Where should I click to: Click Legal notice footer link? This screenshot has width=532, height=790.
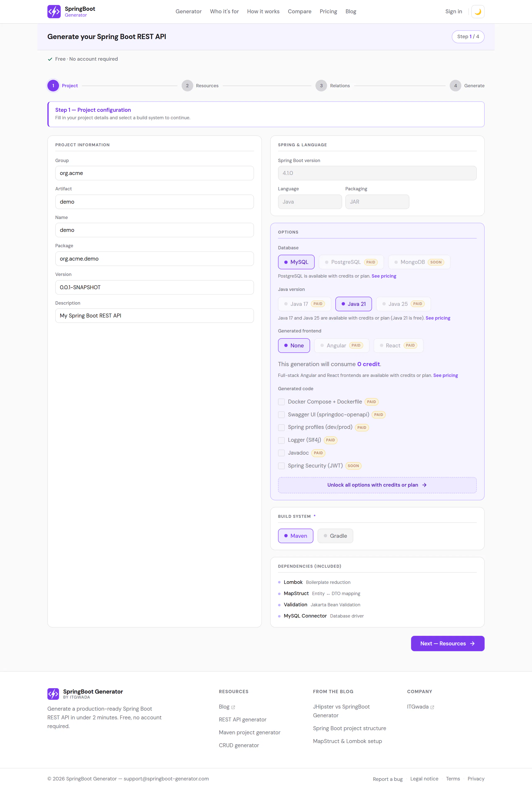(424, 779)
